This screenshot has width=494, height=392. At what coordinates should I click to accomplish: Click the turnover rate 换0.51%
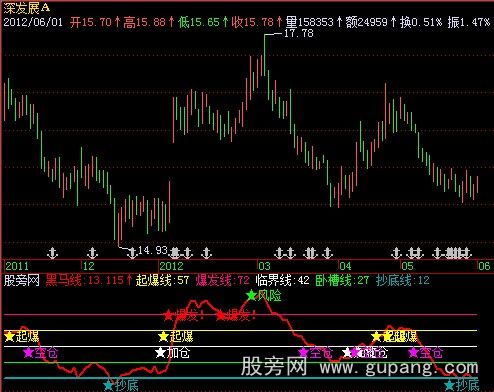pos(421,22)
